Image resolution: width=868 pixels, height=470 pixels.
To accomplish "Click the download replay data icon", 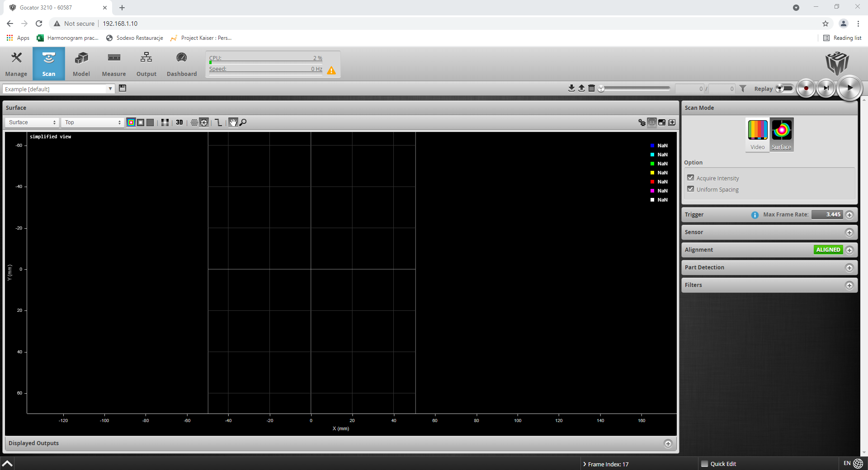I will 571,88.
